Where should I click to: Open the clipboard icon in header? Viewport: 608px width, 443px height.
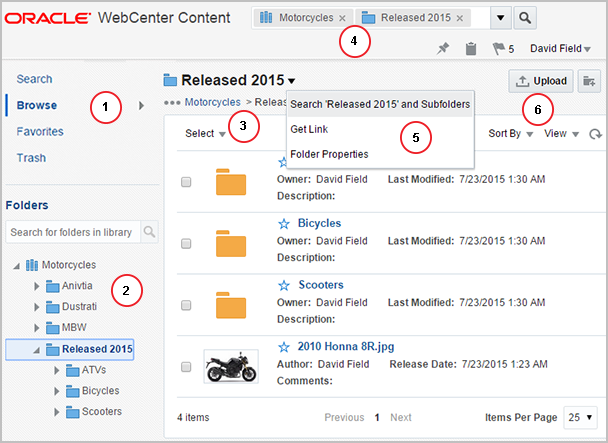[471, 48]
